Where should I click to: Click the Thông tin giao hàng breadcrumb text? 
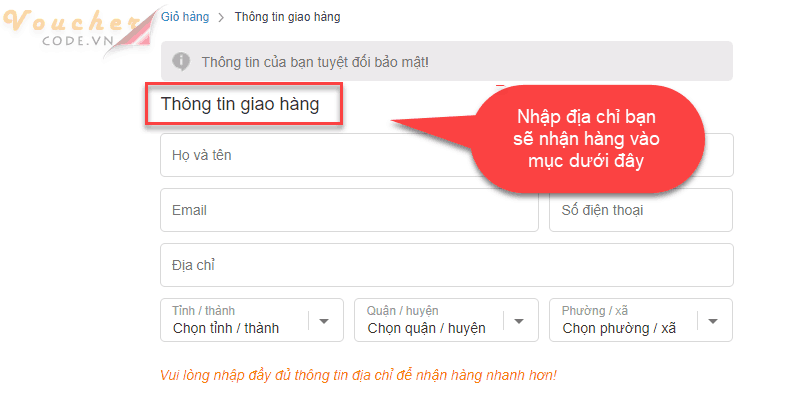[x=287, y=17]
